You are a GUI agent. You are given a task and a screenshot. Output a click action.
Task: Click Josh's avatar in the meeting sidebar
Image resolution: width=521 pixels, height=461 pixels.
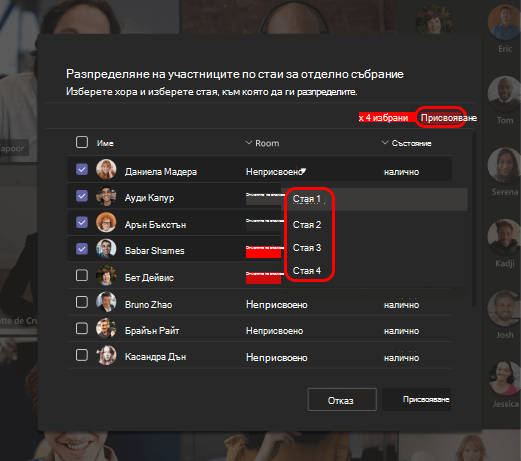[x=505, y=309]
